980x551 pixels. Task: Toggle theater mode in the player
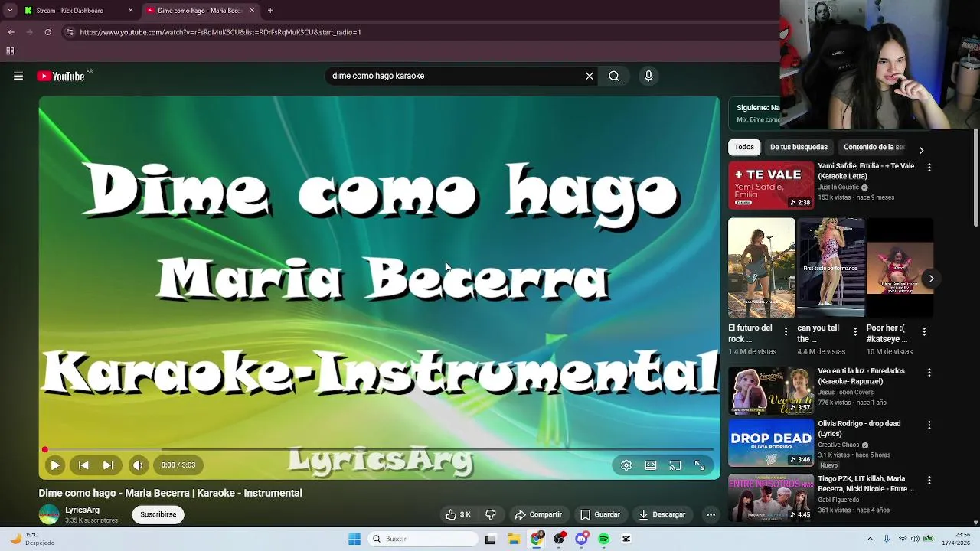[x=651, y=465]
